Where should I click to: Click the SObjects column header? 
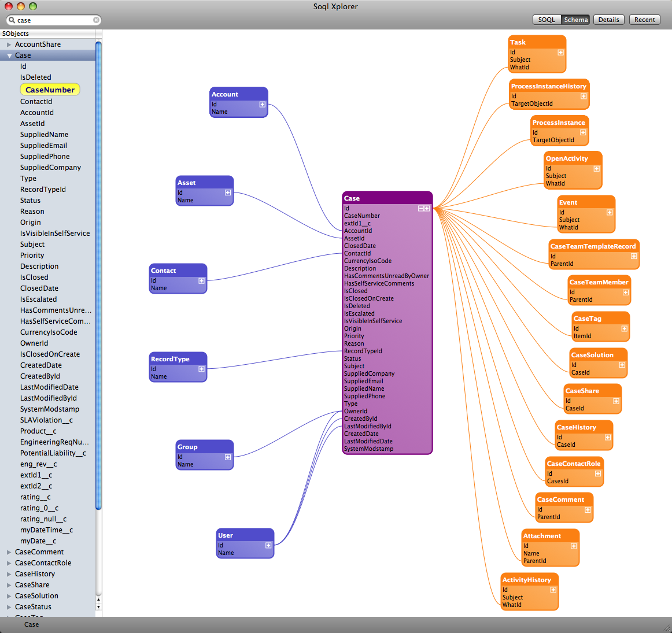47,34
